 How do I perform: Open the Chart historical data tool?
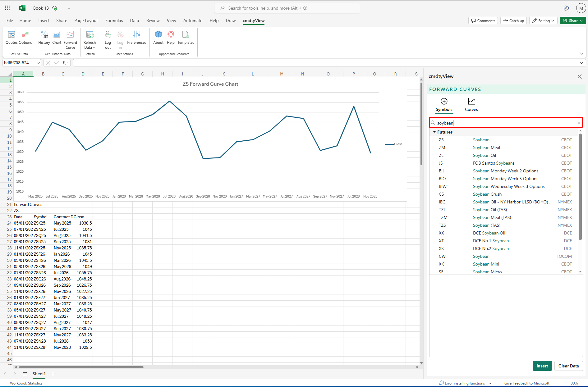click(x=57, y=37)
